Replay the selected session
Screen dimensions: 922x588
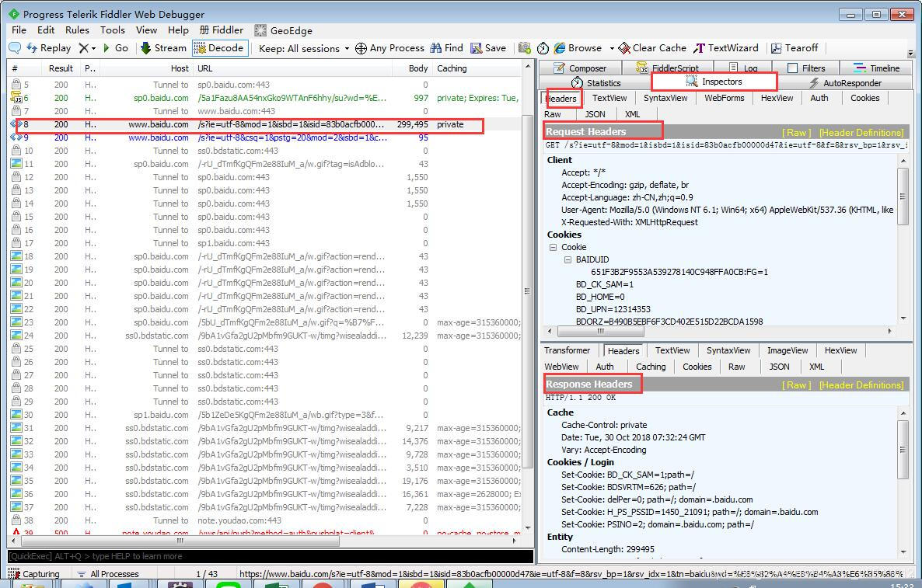[49, 48]
